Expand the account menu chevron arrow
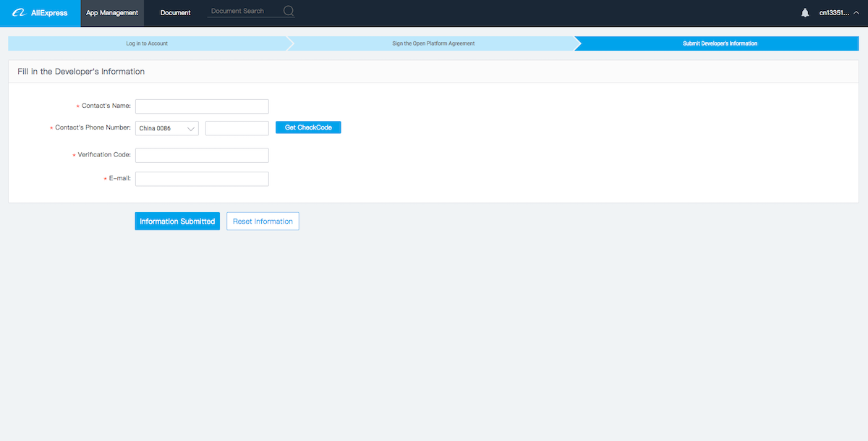 point(856,13)
